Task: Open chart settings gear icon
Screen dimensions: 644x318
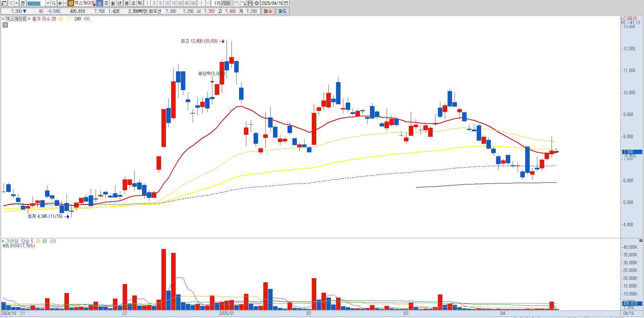Action: click(256, 3)
